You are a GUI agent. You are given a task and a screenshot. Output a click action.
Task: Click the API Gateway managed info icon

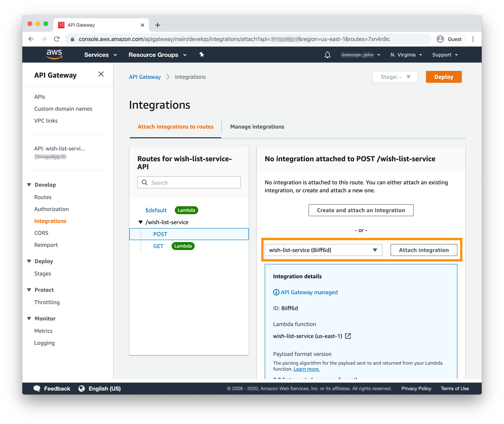point(276,292)
